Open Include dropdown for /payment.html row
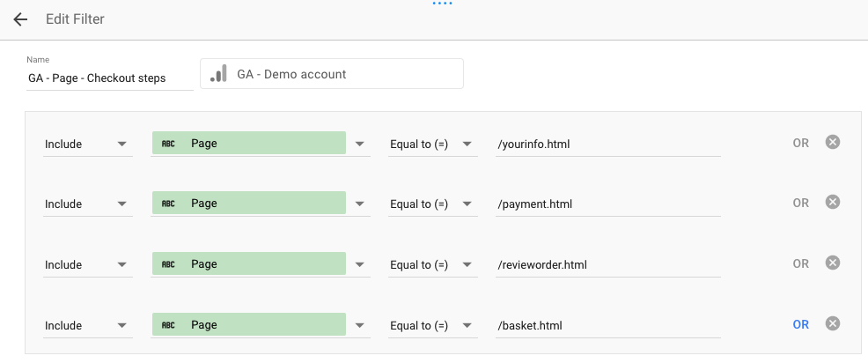868x363 pixels. tap(87, 204)
